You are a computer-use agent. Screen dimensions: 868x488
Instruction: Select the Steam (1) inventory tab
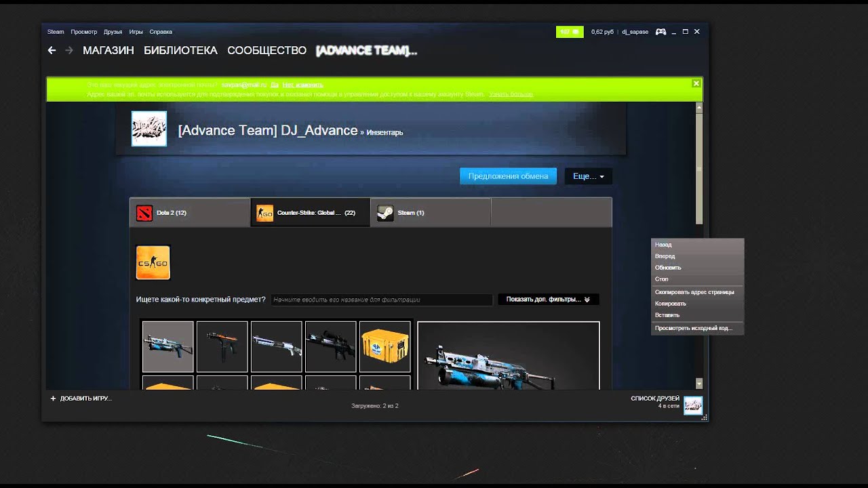coord(431,213)
